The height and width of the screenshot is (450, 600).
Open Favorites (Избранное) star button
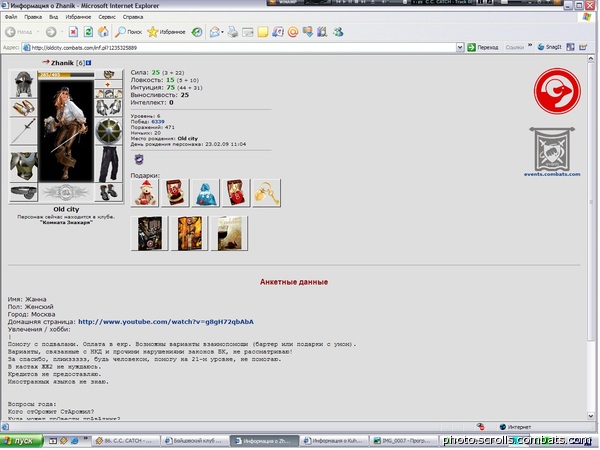pos(166,32)
